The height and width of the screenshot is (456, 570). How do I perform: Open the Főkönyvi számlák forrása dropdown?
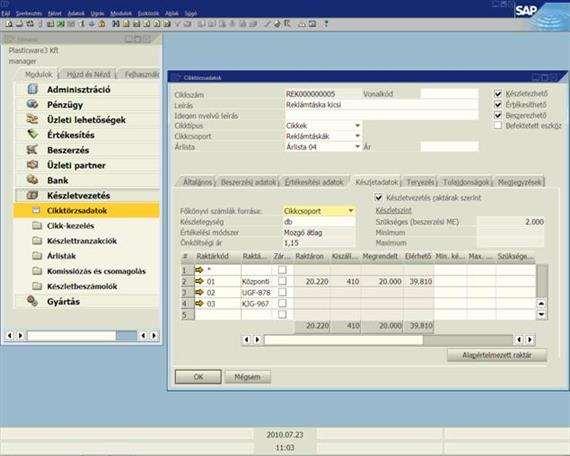(x=351, y=211)
